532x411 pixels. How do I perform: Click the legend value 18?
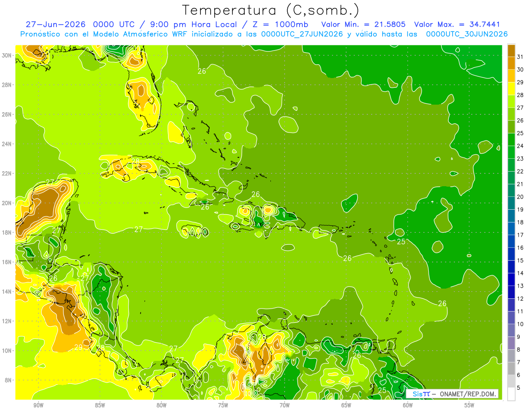pos(520,222)
